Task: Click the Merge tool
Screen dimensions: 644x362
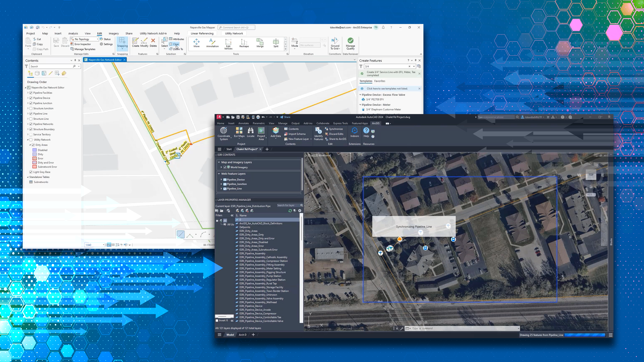Action: 260,43
